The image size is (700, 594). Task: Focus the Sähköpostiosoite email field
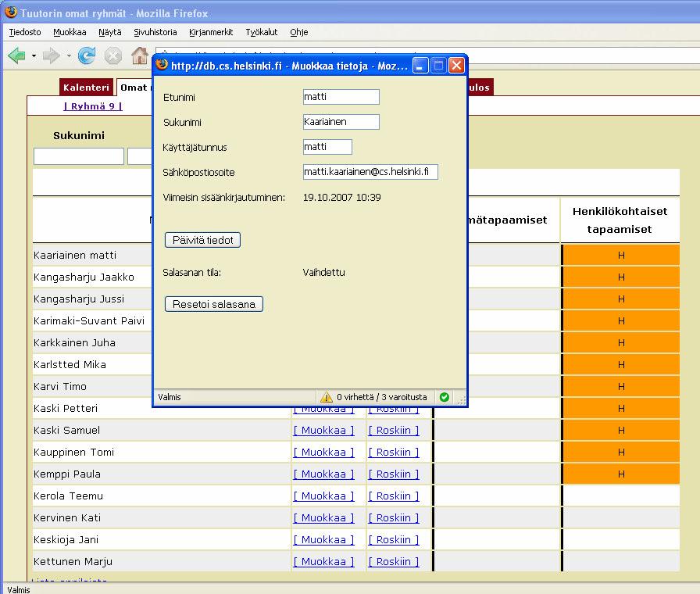(370, 172)
